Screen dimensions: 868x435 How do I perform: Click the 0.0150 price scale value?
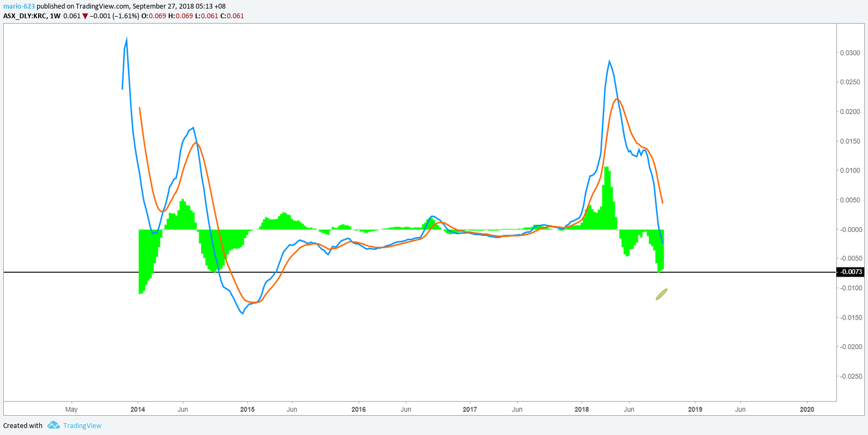click(850, 141)
